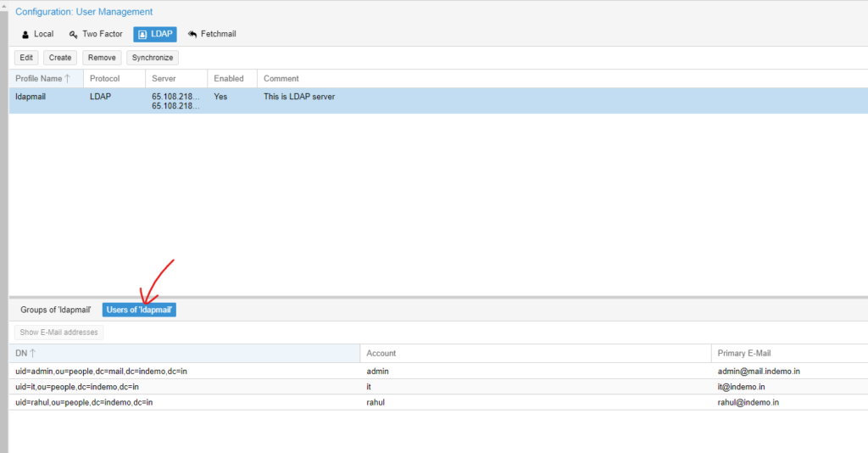Click the Profile Name sort arrow
Screen dimensions: 868x453
click(x=68, y=79)
